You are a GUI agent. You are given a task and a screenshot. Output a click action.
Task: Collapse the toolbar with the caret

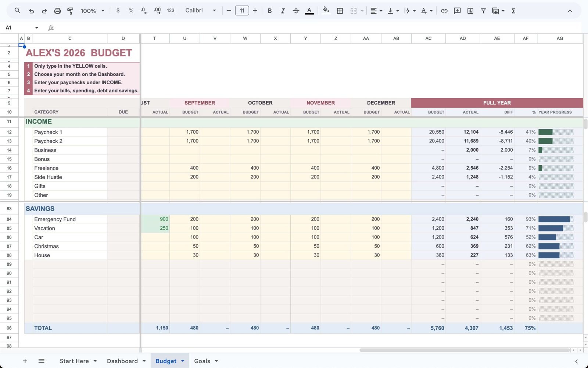570,11
